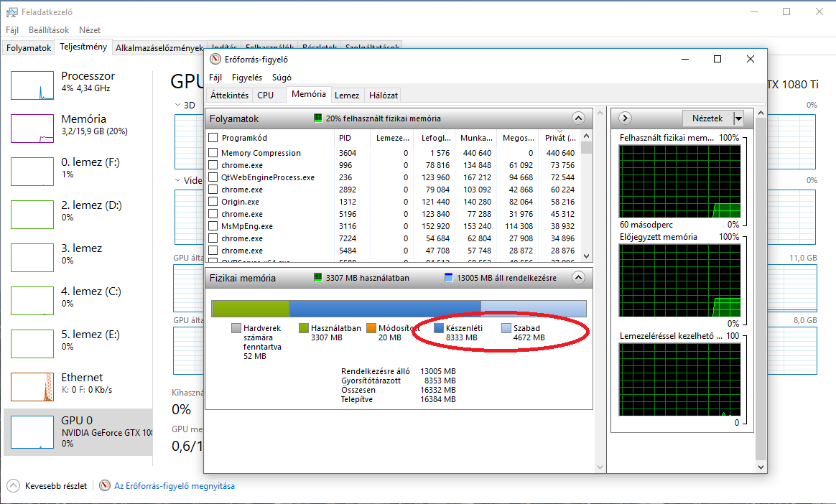Image resolution: width=836 pixels, height=504 pixels.
Task: Check chrome.exe PID 2892 checkbox
Action: (x=213, y=190)
